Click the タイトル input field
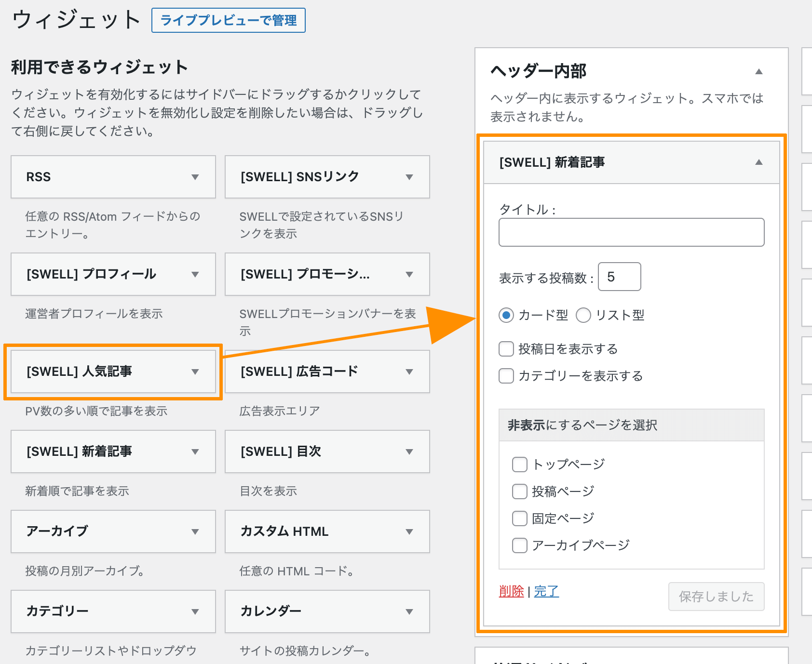This screenshot has width=812, height=664. coord(632,232)
